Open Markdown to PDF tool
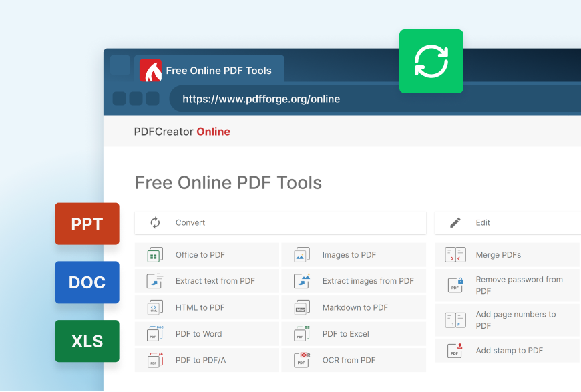 [x=354, y=308]
